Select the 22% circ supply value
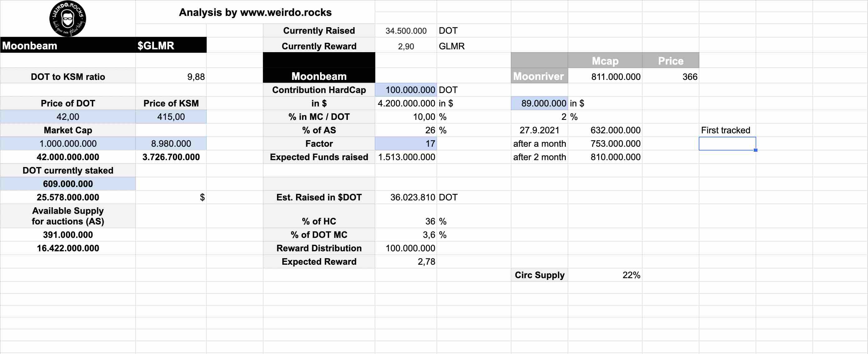Viewport: 868px width, 354px height. pyautogui.click(x=605, y=275)
